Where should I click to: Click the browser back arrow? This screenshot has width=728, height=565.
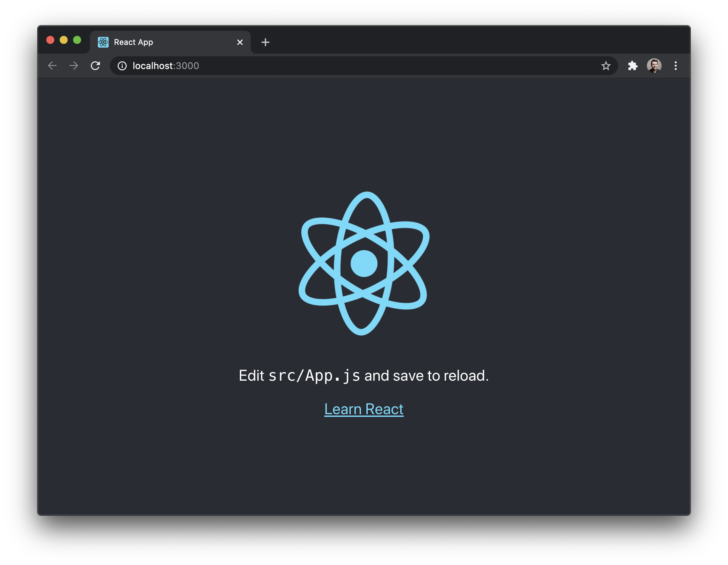pos(52,66)
